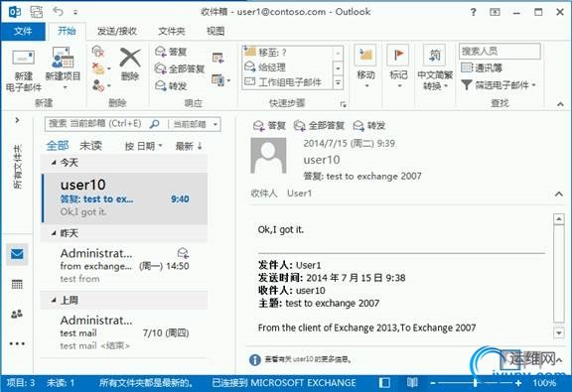Click the info icon beside 查看有关 user10

point(254,360)
